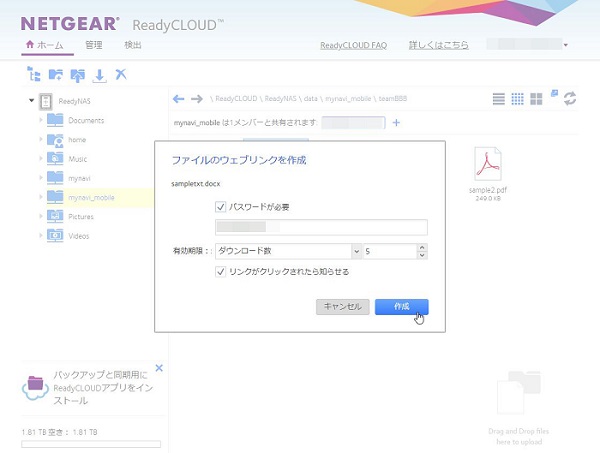Switch to large tile view icon

coord(536,99)
